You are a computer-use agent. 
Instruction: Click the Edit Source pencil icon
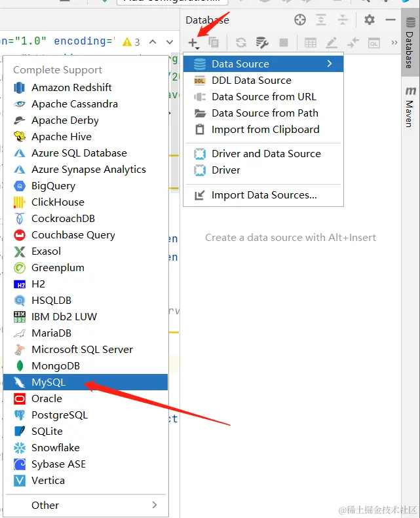point(332,43)
